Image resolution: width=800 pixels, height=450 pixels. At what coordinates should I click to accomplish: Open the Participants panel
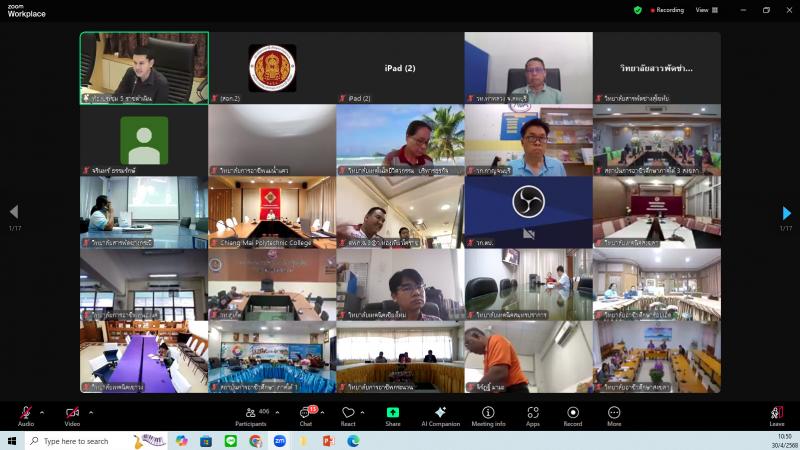point(251,416)
